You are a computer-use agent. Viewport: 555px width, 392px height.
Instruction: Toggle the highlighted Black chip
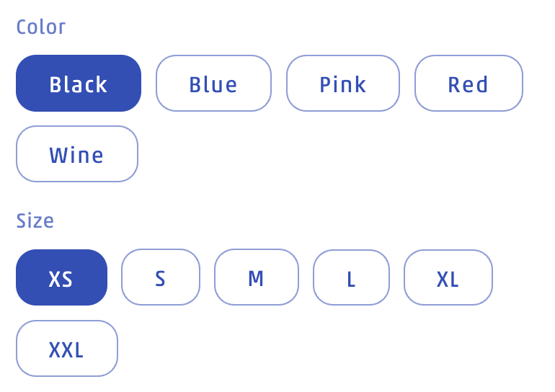point(79,84)
